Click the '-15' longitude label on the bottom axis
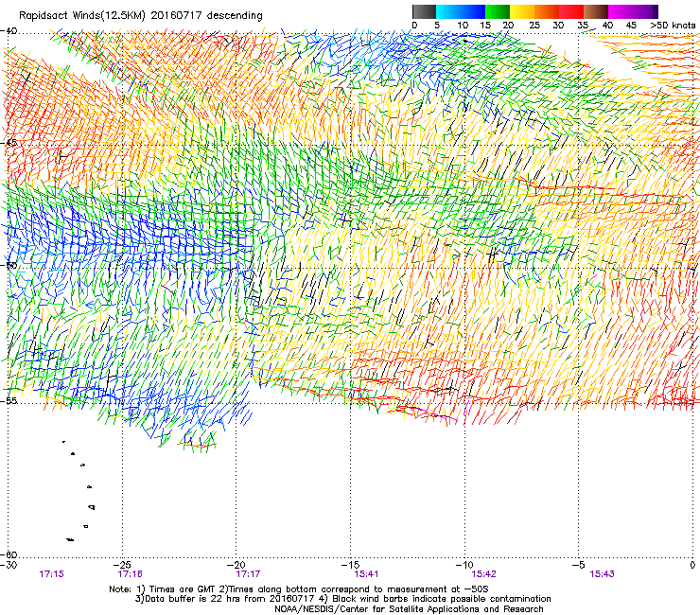 tap(351, 565)
